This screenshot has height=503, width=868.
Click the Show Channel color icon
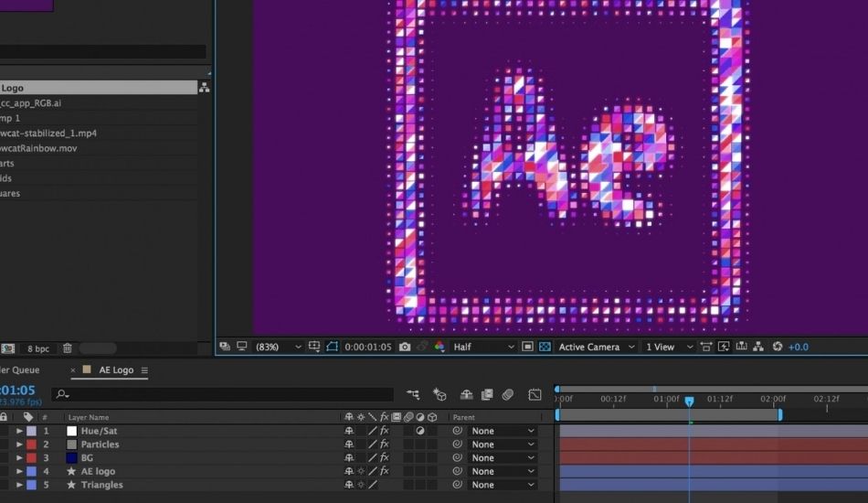[439, 348]
